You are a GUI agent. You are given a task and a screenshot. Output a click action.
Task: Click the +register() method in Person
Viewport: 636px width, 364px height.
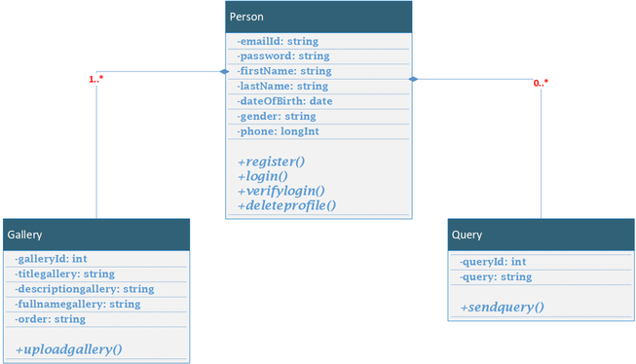[x=272, y=162]
